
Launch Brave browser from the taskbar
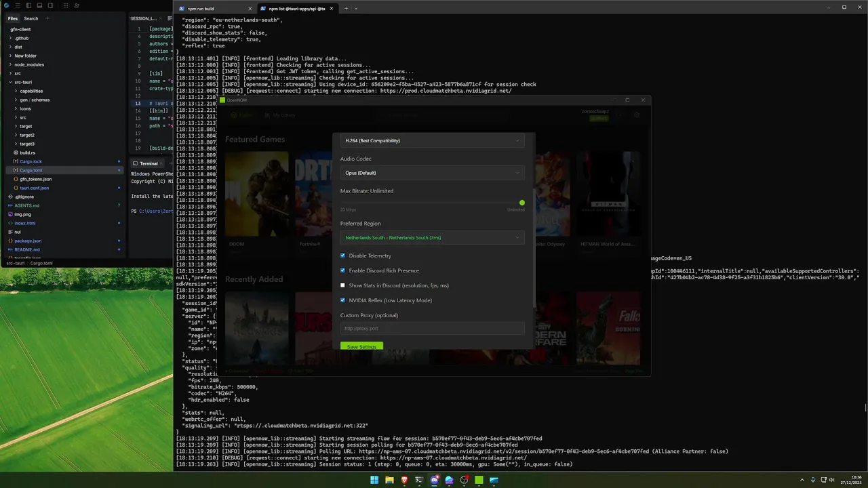404,480
